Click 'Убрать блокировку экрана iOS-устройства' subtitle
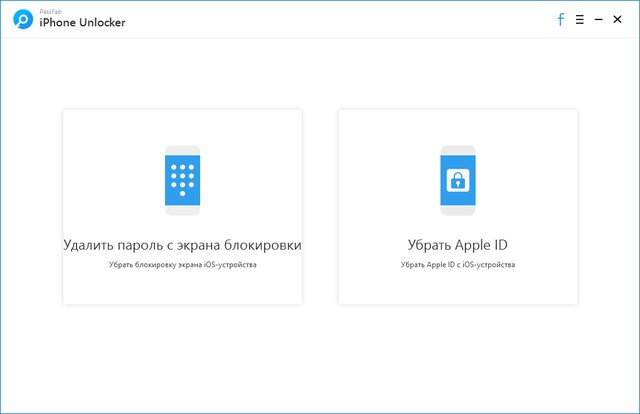640x414 pixels. click(182, 265)
